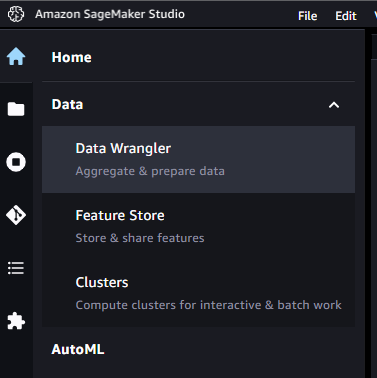Show running terminals and kernels icon

pos(16,162)
